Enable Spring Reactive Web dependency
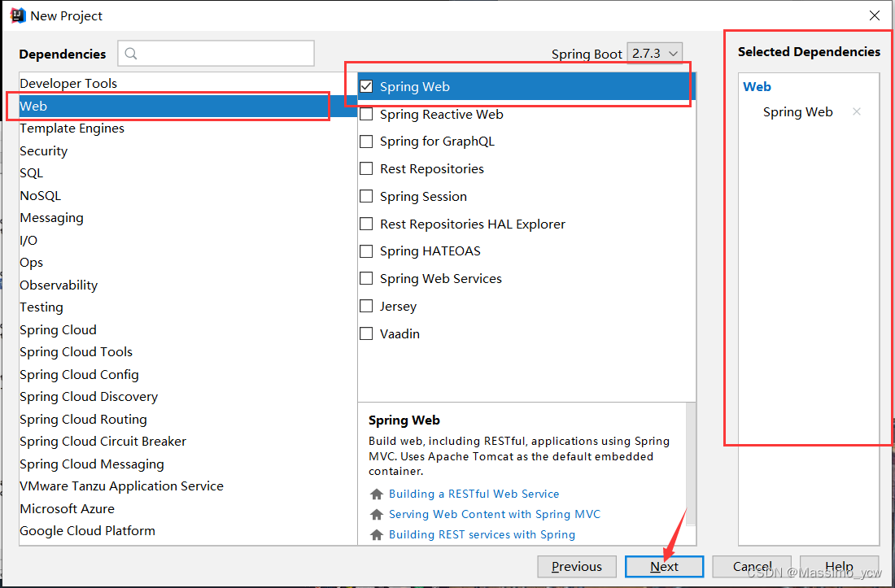 [366, 114]
